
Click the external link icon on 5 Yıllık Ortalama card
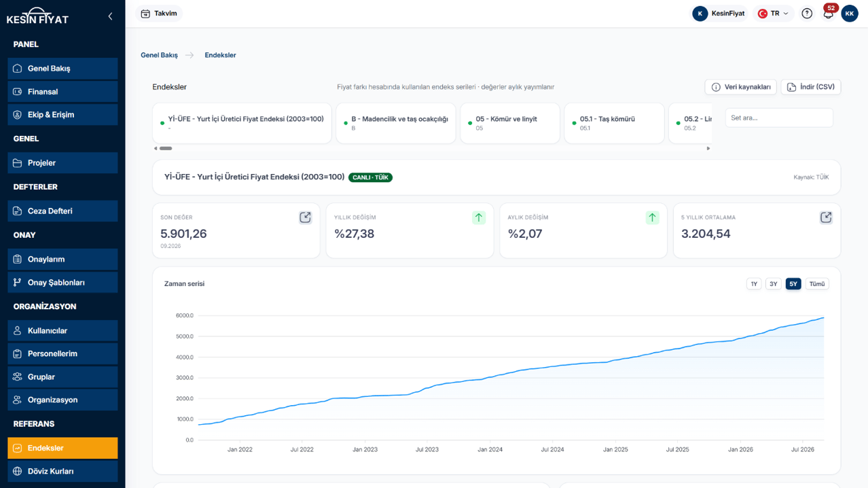[826, 217]
